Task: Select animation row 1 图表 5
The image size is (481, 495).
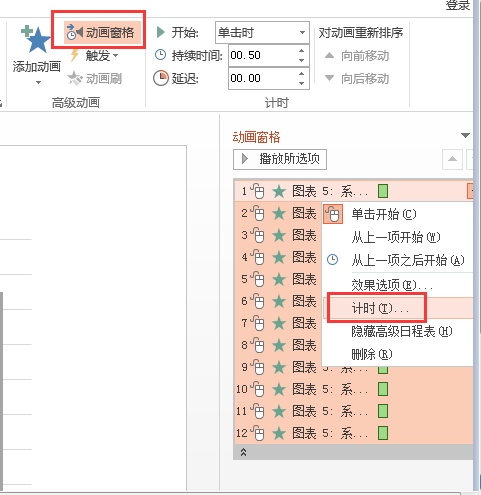Action: 353,191
